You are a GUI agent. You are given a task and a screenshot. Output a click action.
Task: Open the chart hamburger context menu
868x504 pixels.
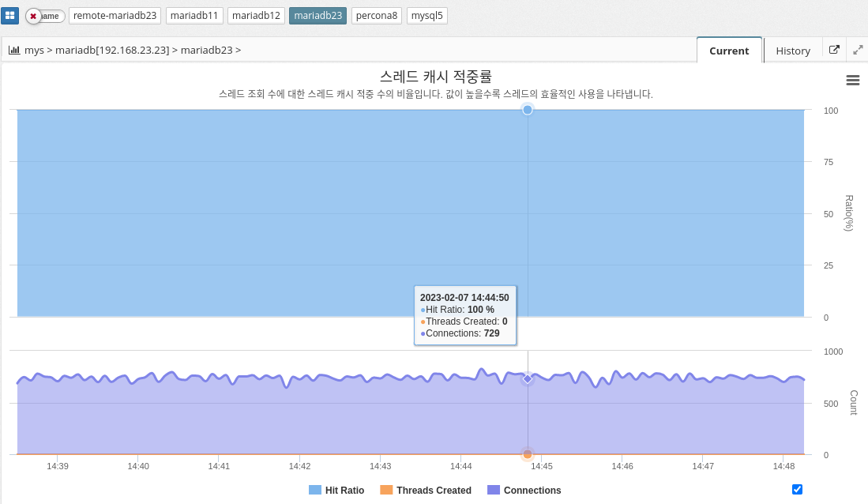[852, 80]
